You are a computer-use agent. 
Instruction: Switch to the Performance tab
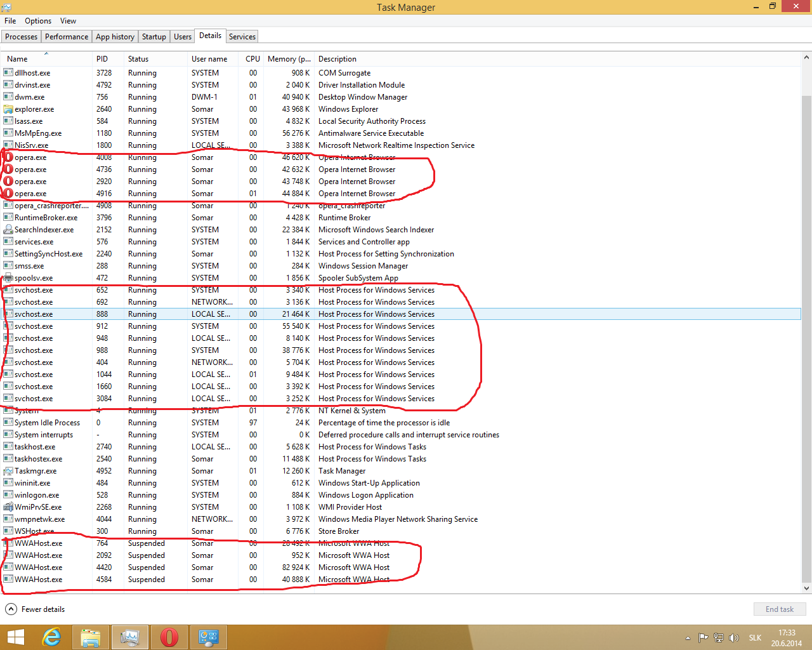[67, 37]
